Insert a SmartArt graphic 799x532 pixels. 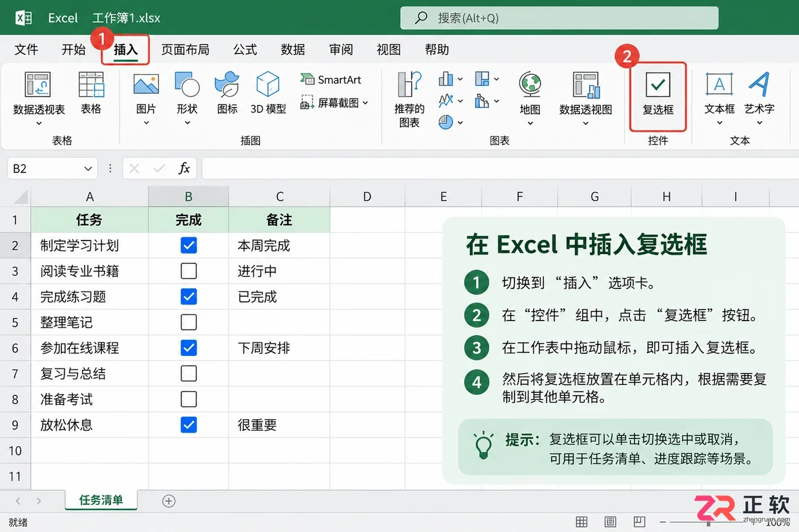(330, 79)
